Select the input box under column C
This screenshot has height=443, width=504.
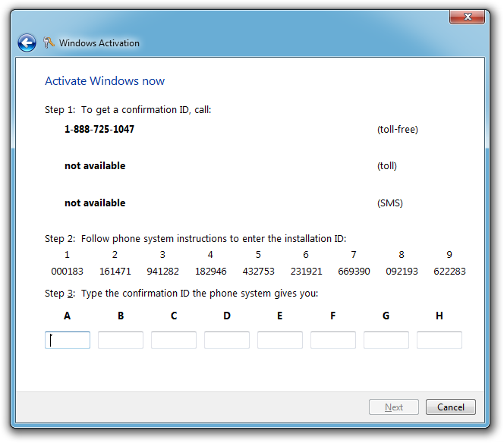coord(174,341)
